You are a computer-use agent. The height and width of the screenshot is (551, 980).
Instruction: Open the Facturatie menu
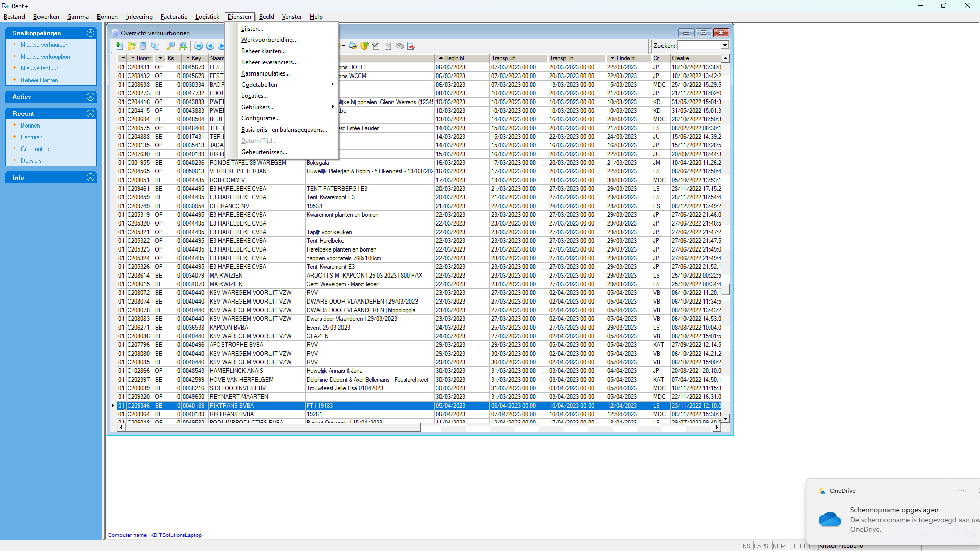tap(174, 17)
